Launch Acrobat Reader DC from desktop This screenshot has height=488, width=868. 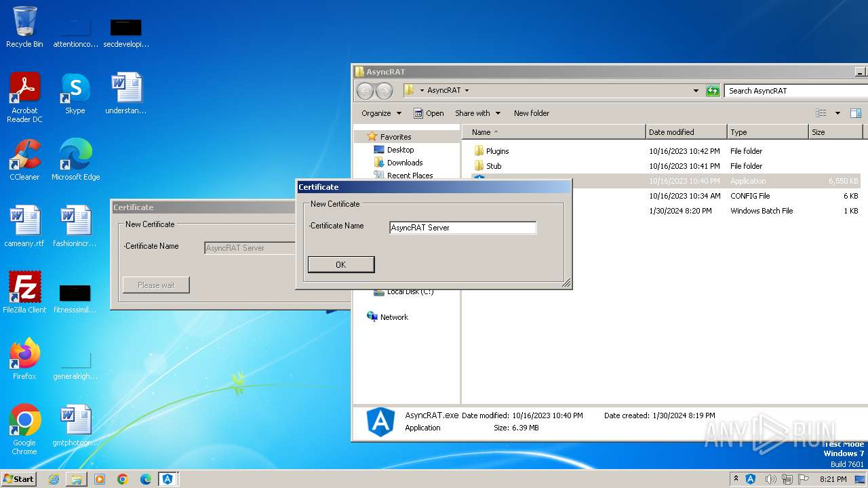(x=24, y=97)
